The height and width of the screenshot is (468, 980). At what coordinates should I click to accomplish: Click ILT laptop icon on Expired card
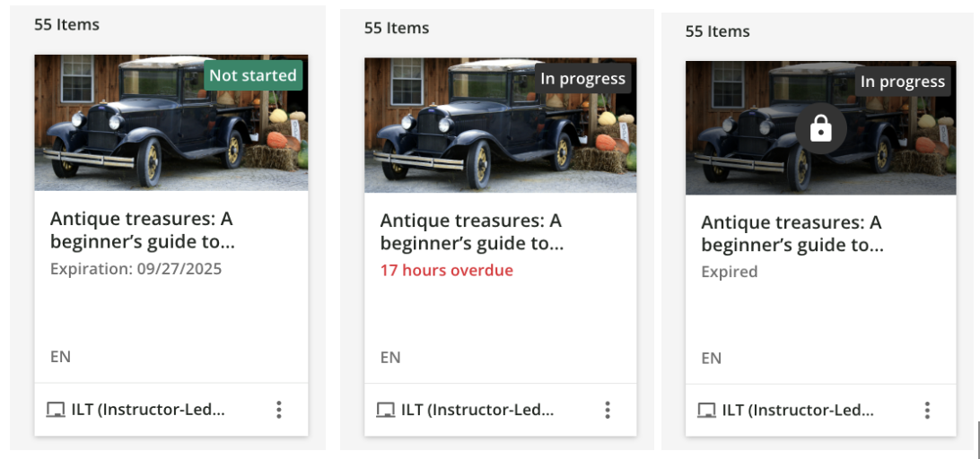point(707,411)
